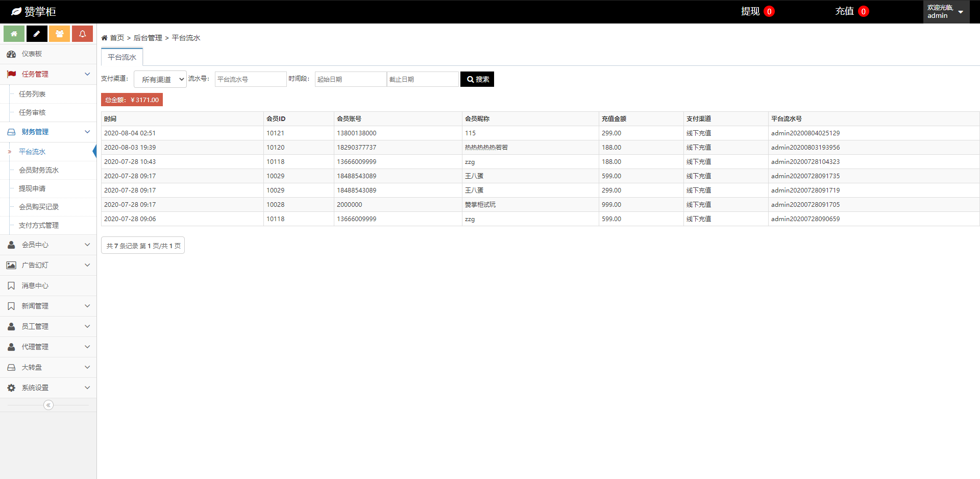Collapse sidebar with the double-chevron icon

pyautogui.click(x=48, y=405)
